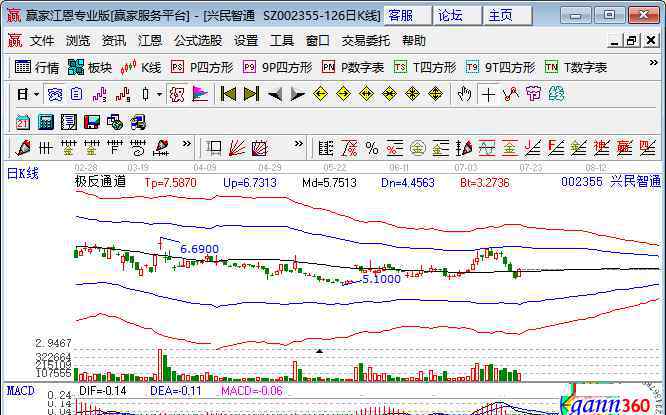Viewport: 666px width, 415px height.
Task: Click the percent sign drawing tool
Action: [x=371, y=148]
